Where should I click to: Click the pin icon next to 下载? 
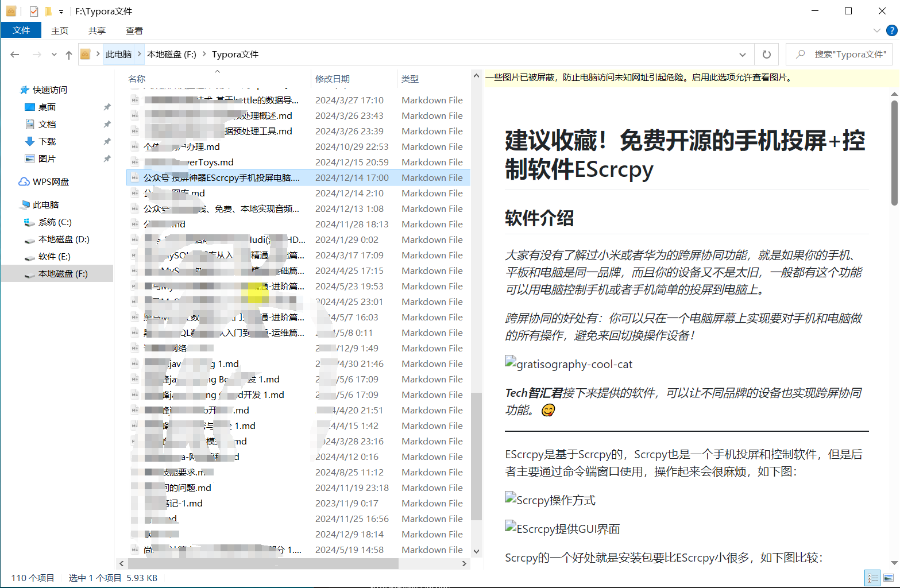pos(107,142)
